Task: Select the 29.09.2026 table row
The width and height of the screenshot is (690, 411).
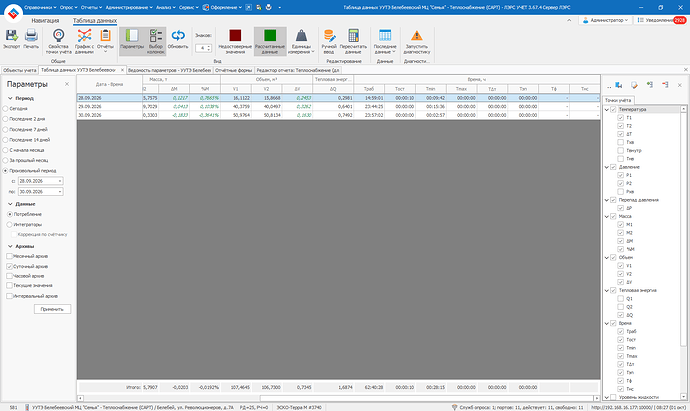Action: [338, 106]
